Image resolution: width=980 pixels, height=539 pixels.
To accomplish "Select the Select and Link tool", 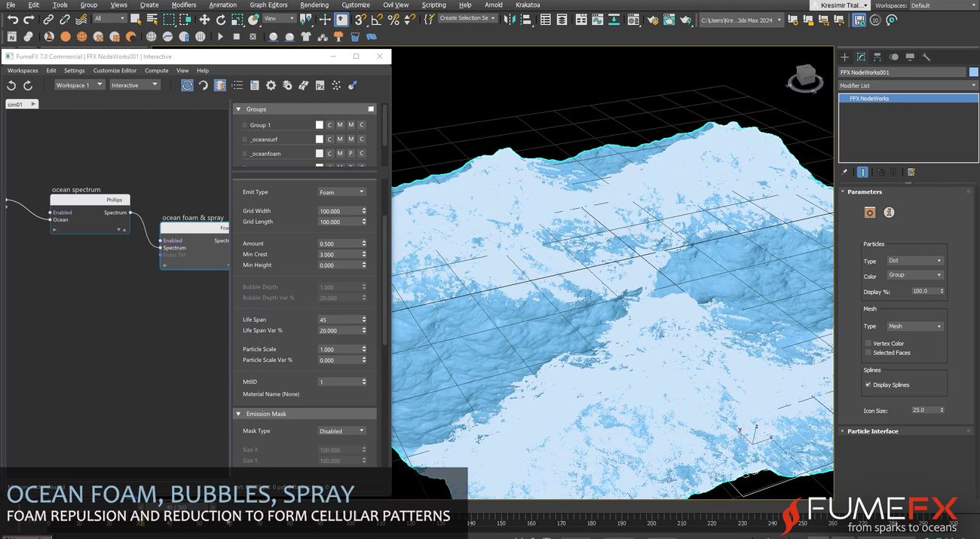I will pos(48,20).
